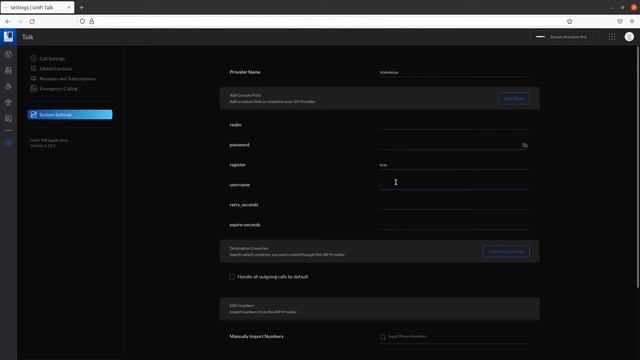
Task: Click the browser forward arrow
Action: tap(20, 21)
